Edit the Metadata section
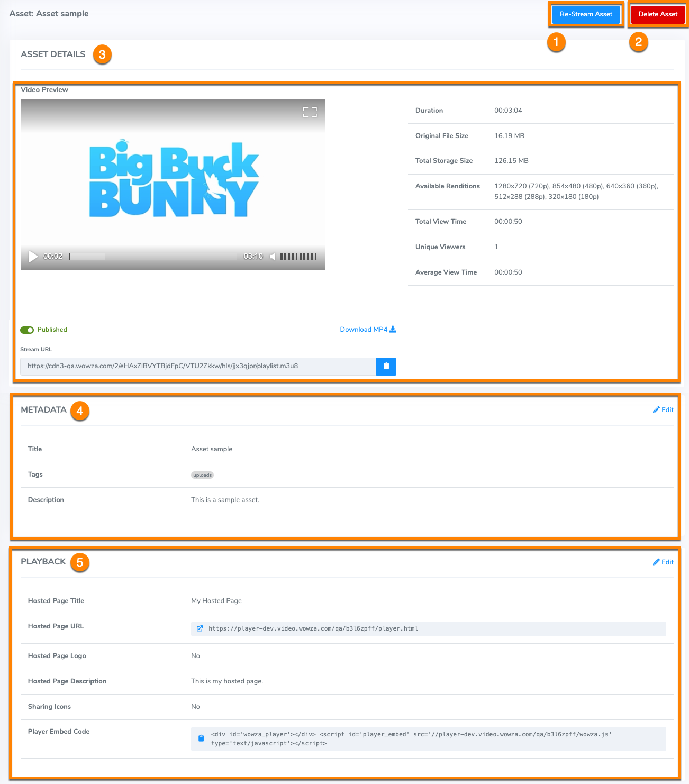 tap(663, 409)
